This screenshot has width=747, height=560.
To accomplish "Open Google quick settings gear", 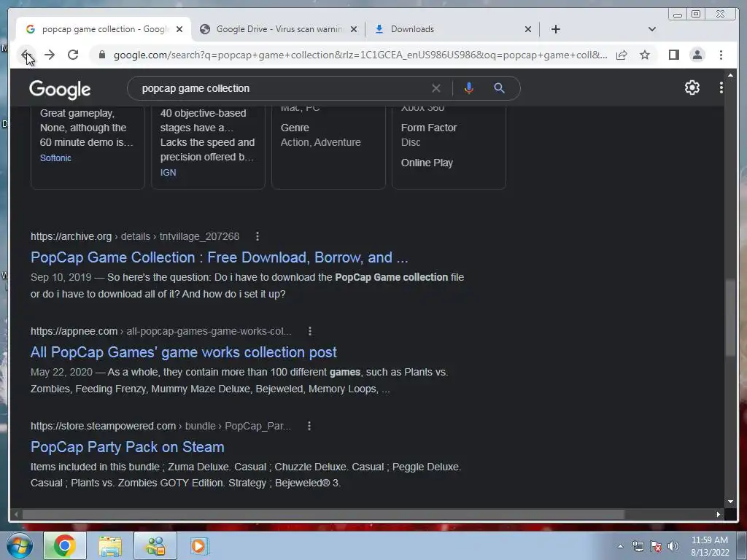I will point(692,87).
